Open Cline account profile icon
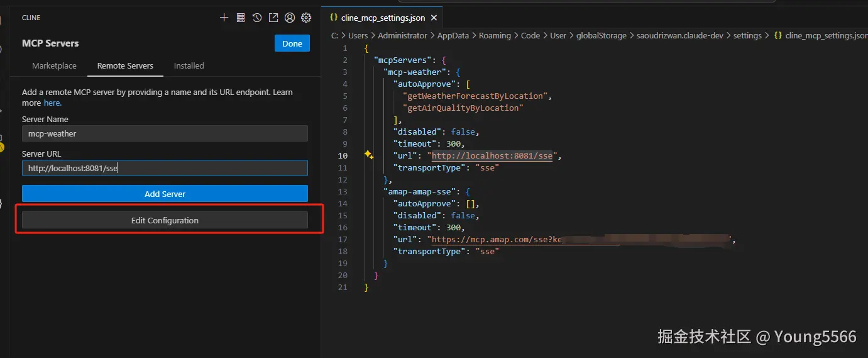 click(x=290, y=18)
